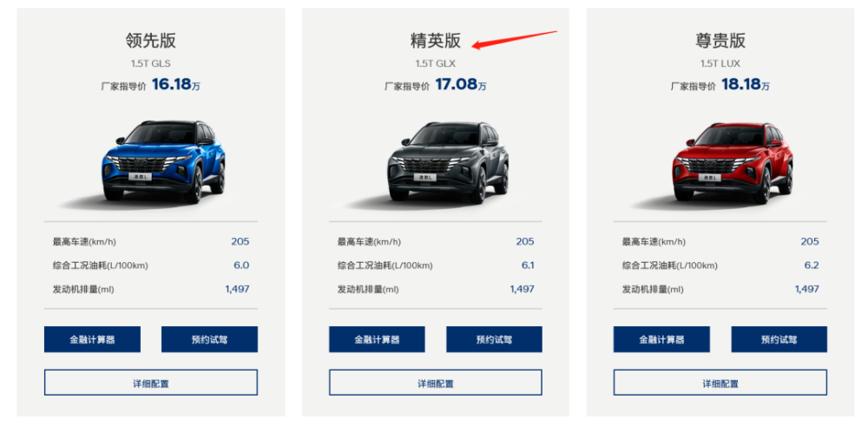Select the 尊贵版 title
Image resolution: width=868 pixels, height=426 pixels.
(720, 41)
